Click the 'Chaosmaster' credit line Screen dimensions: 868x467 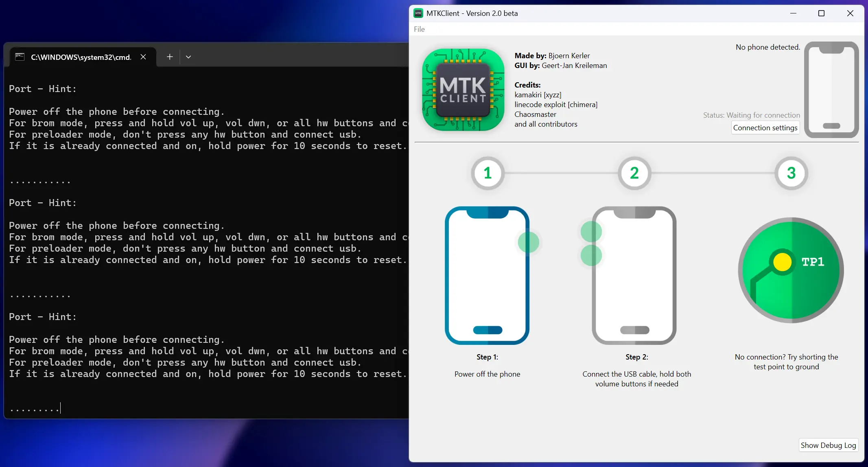[x=535, y=114]
